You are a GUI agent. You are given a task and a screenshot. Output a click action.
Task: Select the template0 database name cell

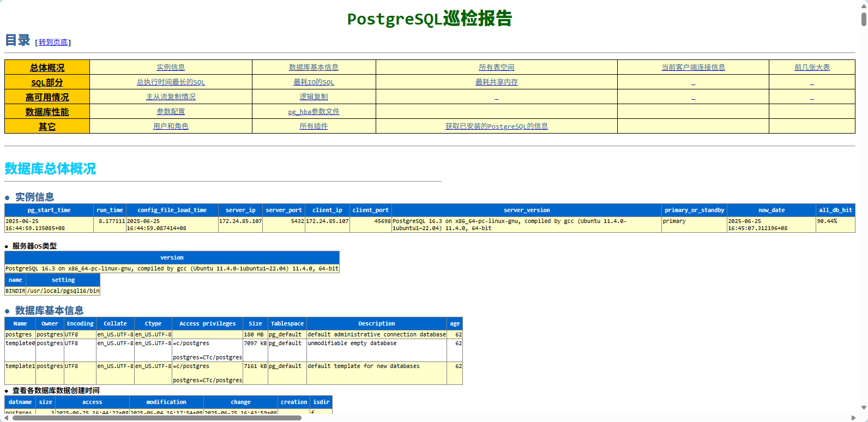click(x=20, y=350)
